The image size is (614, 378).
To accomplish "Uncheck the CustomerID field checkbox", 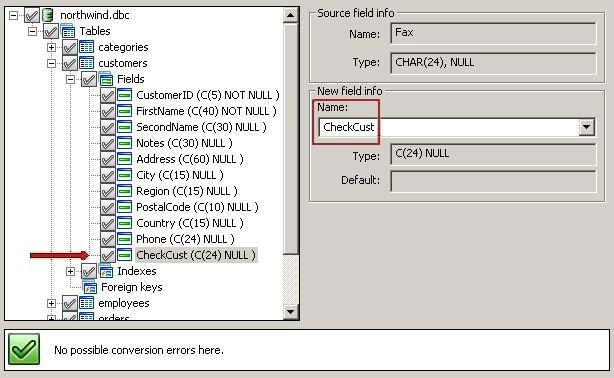I will 107,96.
